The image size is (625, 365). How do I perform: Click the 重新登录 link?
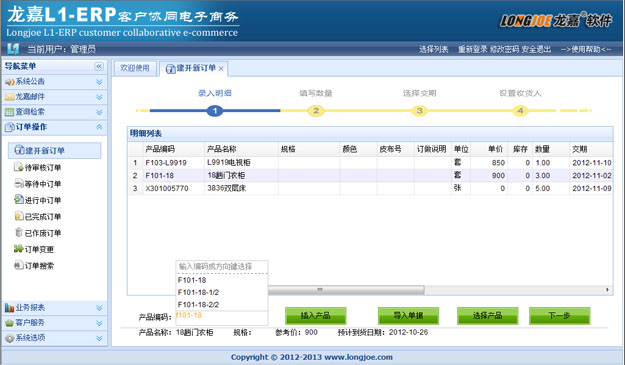click(x=472, y=49)
